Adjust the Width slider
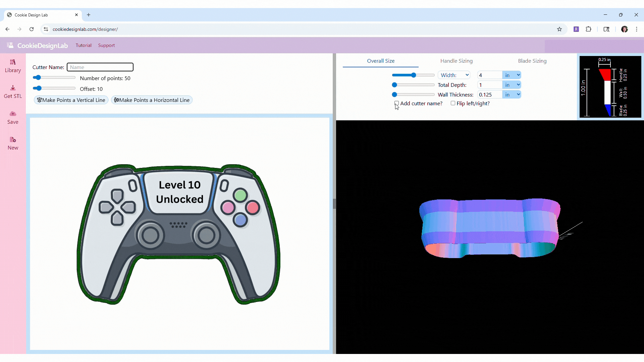The image size is (644, 362). click(413, 75)
